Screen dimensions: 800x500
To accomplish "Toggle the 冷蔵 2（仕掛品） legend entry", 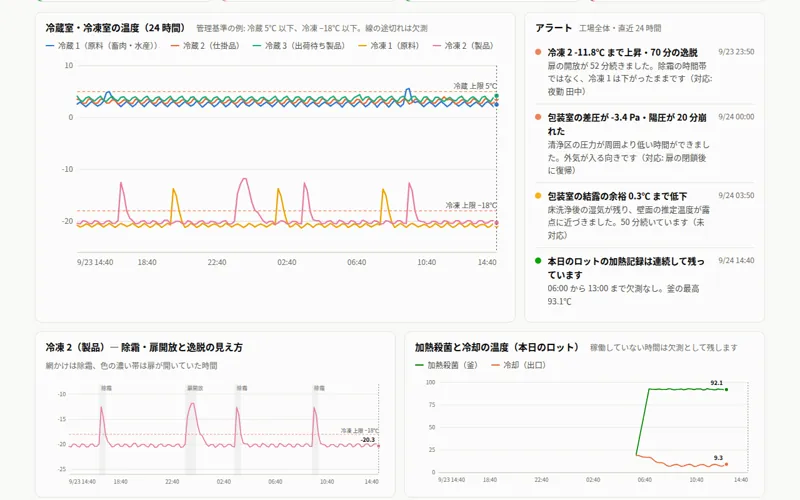I will click(x=206, y=45).
